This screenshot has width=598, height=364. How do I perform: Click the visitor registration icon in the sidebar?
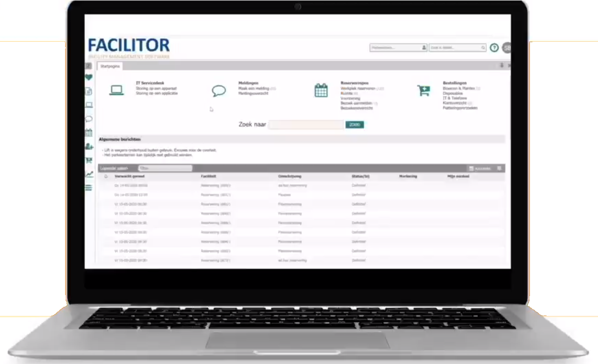click(89, 147)
